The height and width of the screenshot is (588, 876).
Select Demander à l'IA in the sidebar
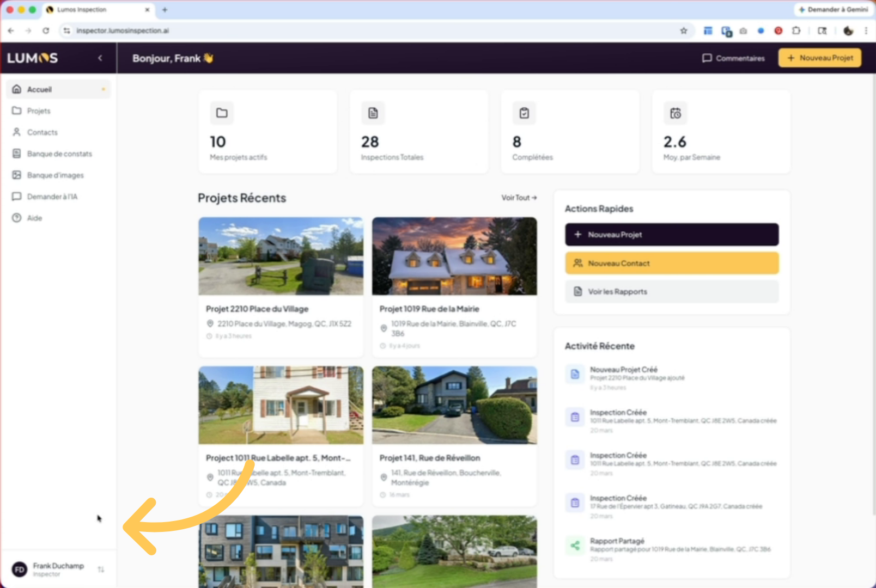click(58, 197)
